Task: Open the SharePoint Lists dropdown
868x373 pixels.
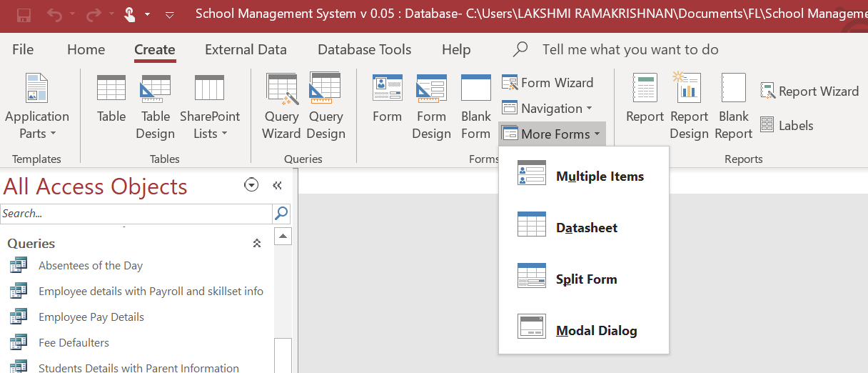Action: (x=210, y=106)
